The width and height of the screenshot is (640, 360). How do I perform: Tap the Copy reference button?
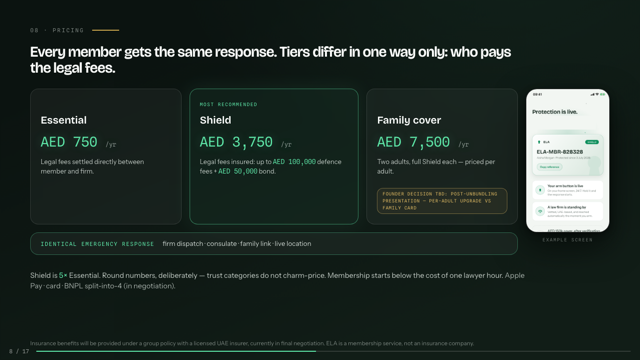pyautogui.click(x=549, y=167)
